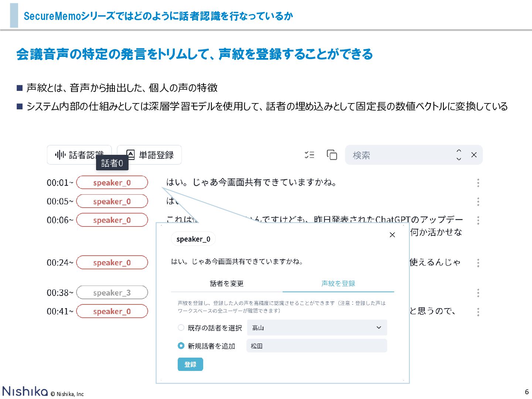Screen dimensions: 532x399
Task: Click the 登録 register button
Action: 190,364
